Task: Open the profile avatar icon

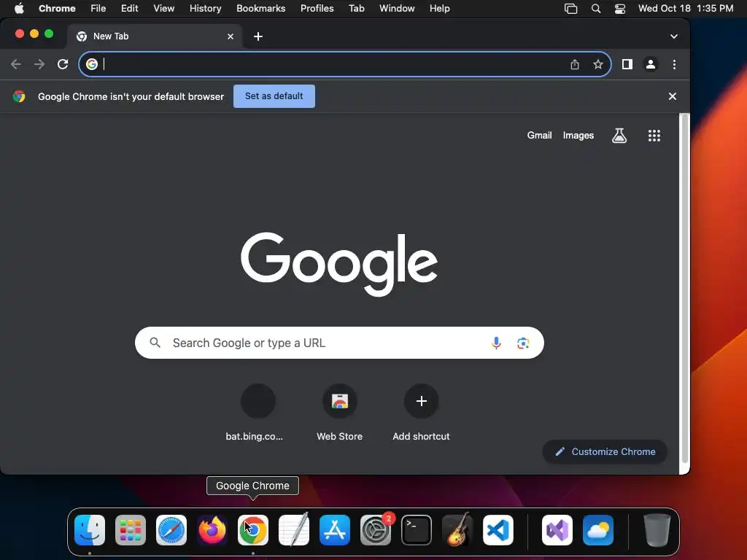Action: point(650,64)
